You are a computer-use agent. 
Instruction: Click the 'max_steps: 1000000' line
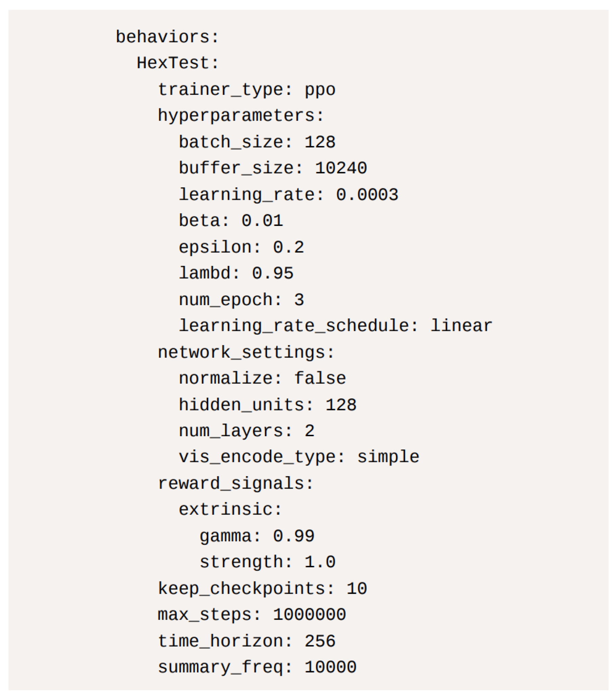[252, 615]
